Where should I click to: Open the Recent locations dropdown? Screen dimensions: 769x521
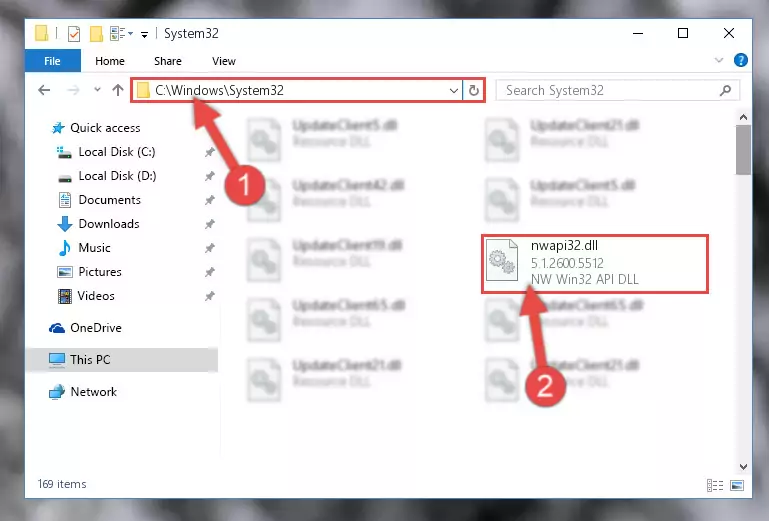(x=97, y=89)
